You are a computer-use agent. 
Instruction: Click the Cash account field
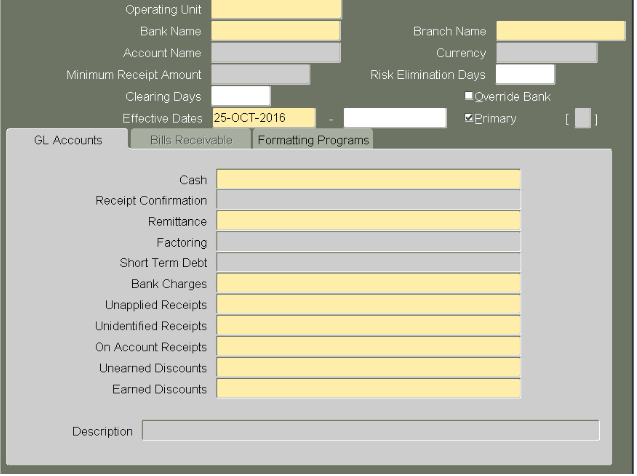[368, 180]
